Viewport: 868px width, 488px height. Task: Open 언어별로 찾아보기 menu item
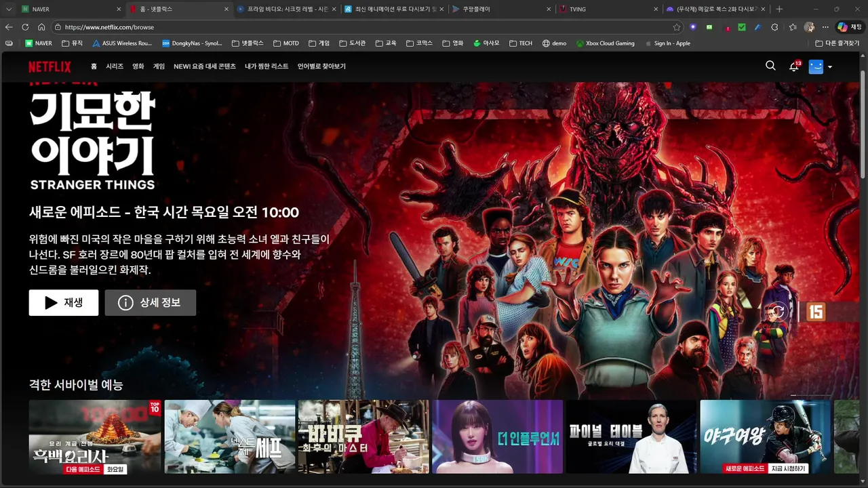point(321,66)
